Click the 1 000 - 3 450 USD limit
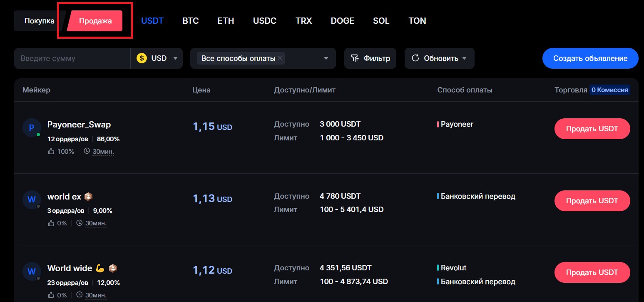 352,137
